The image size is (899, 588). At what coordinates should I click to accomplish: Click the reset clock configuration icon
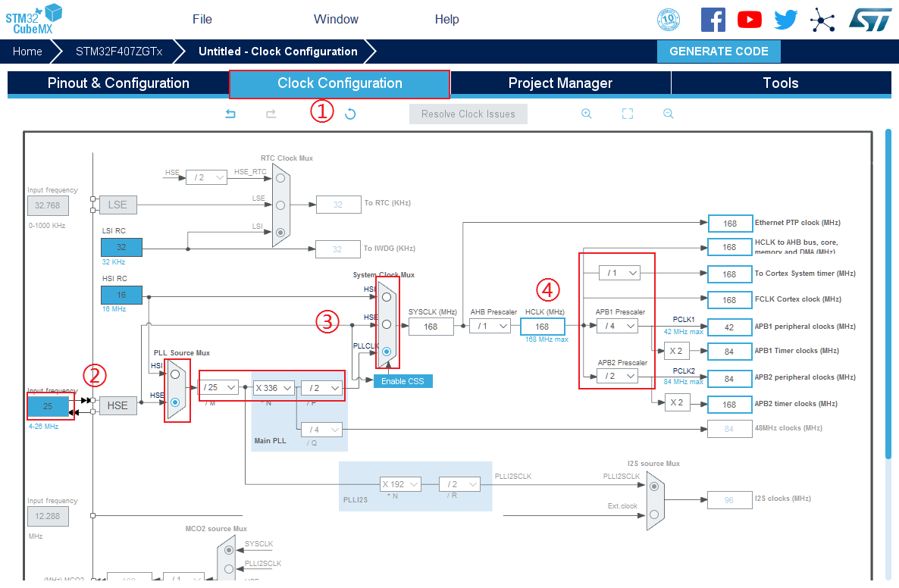coord(350,114)
